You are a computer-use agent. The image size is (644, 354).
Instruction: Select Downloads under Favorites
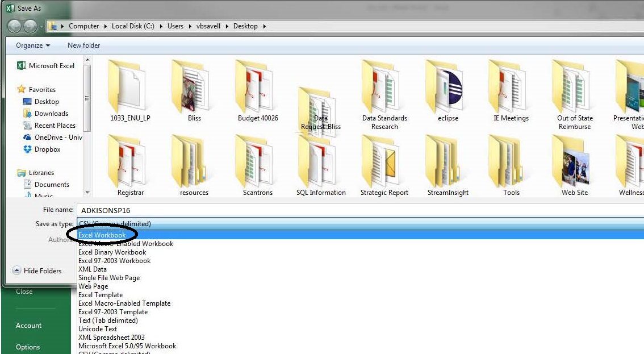coord(51,114)
